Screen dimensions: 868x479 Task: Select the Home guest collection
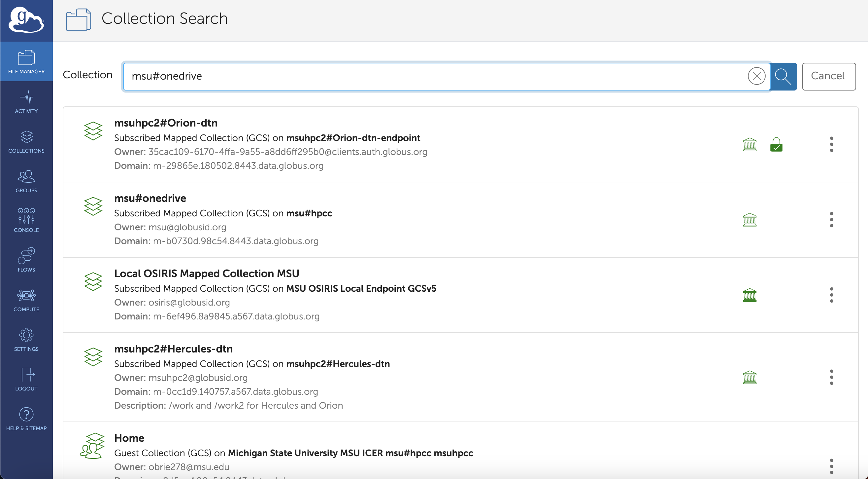tap(460, 451)
